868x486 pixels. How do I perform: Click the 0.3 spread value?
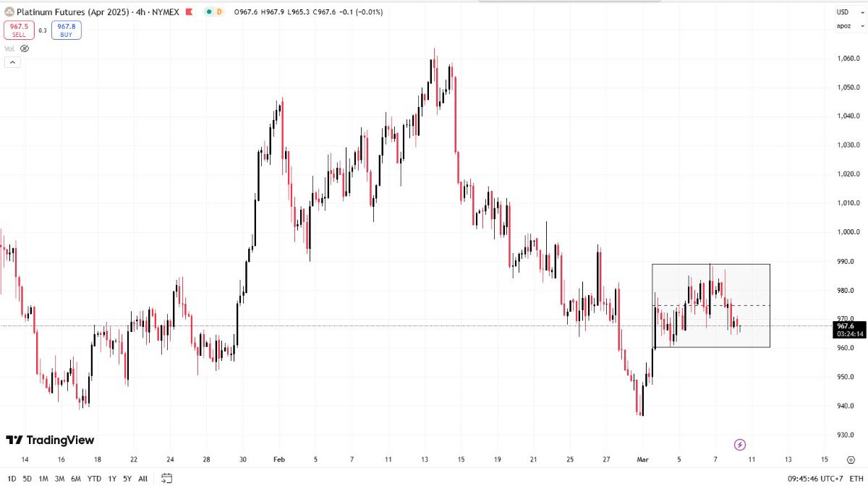coord(43,30)
